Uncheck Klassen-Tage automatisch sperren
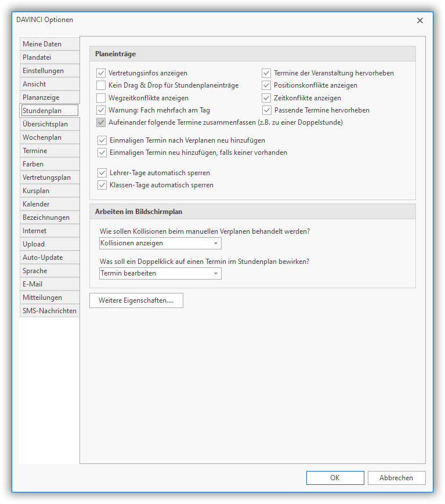 103,185
